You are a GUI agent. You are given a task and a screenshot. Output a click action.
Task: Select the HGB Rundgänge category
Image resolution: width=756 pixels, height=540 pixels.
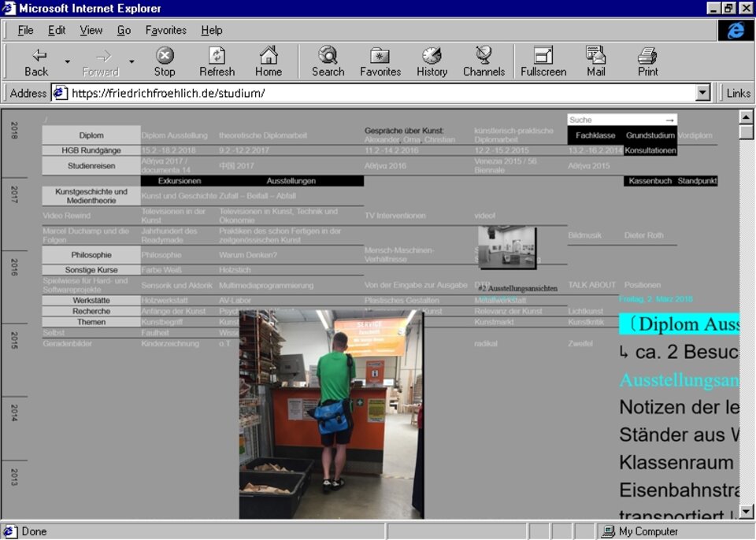(91, 150)
